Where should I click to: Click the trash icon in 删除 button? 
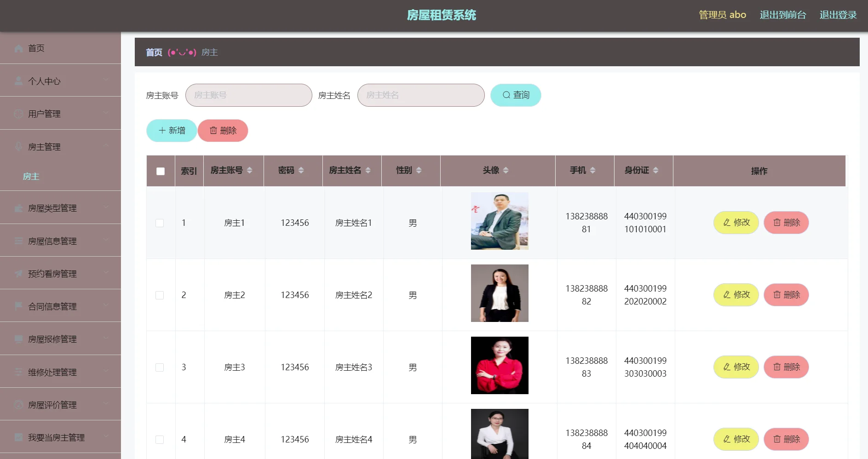coord(213,131)
